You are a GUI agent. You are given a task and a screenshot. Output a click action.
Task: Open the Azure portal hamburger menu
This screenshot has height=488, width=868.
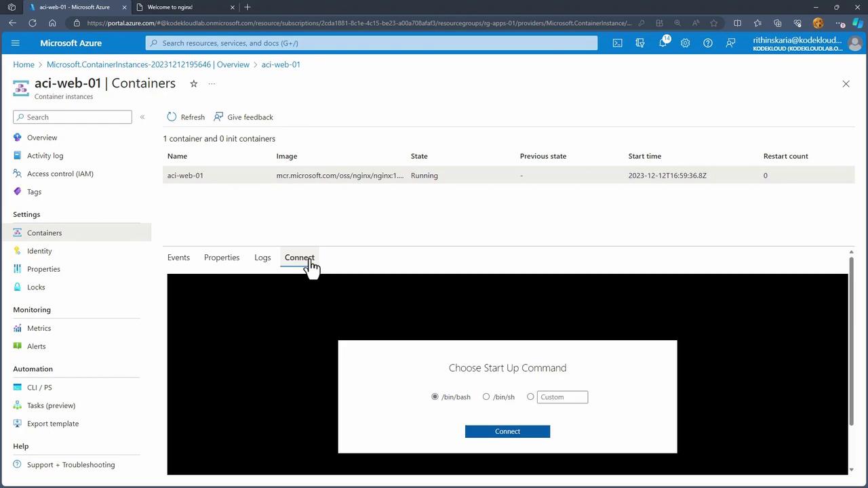point(16,43)
